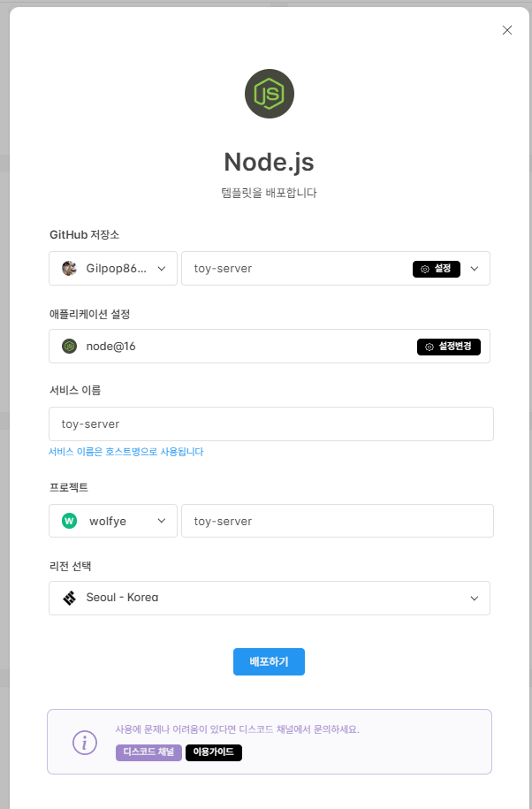Click the Node.js logo at top
Viewport: 532px width, 809px height.
click(x=269, y=94)
